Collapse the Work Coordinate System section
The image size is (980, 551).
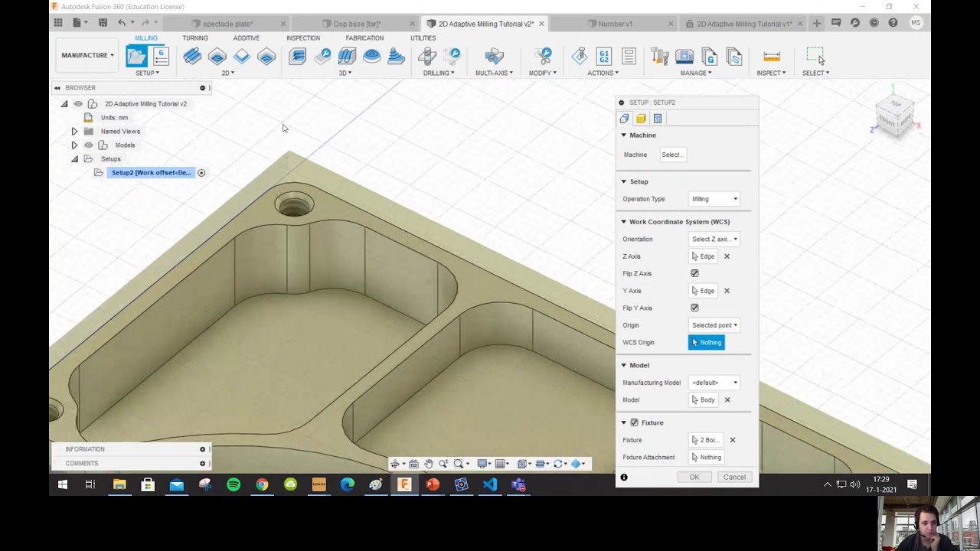(x=624, y=222)
